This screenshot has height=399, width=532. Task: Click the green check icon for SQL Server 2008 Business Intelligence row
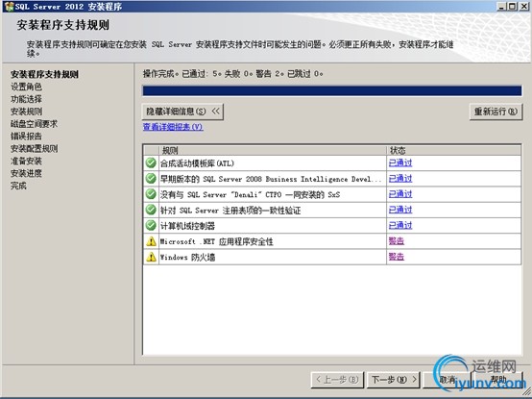click(151, 179)
